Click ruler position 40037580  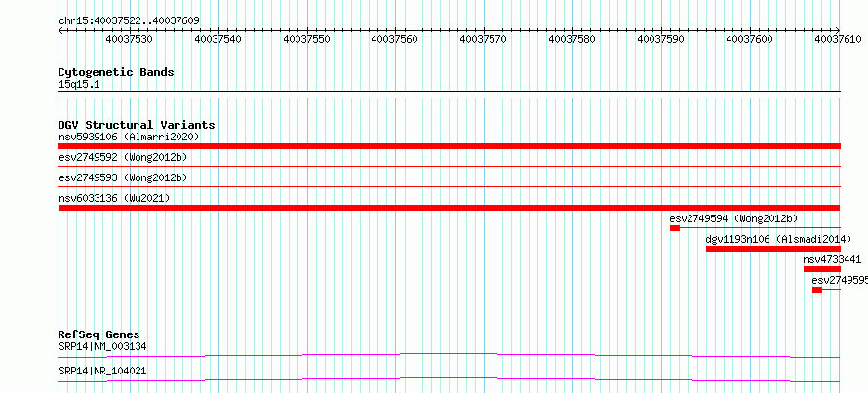click(572, 39)
